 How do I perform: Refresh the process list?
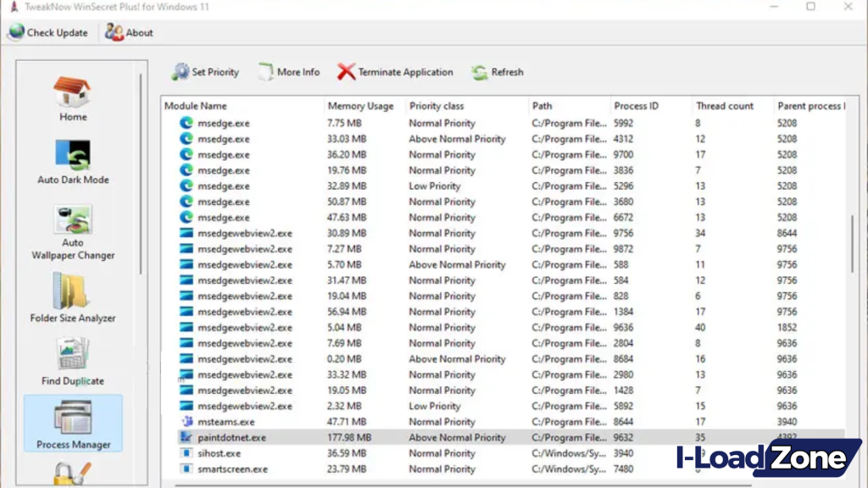497,72
